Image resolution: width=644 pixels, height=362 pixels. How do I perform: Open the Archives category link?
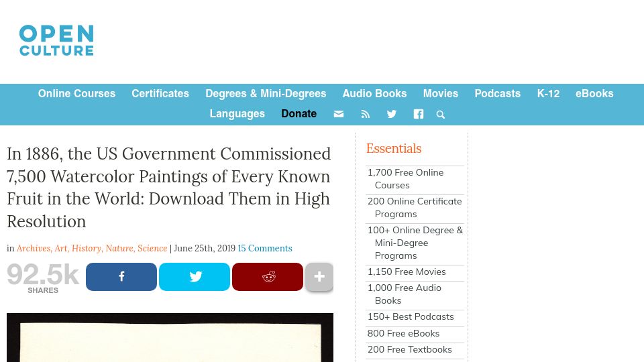pos(34,248)
